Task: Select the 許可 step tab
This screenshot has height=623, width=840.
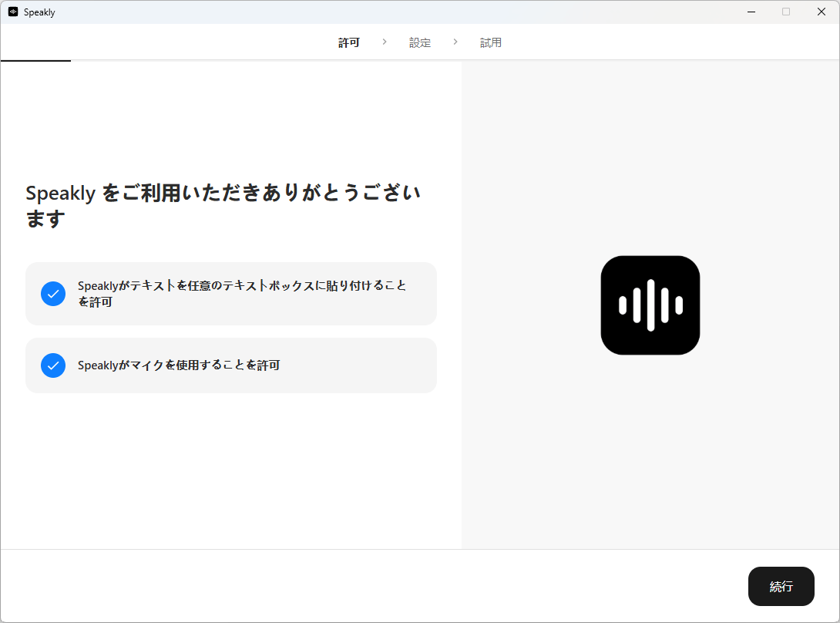Action: [x=349, y=43]
